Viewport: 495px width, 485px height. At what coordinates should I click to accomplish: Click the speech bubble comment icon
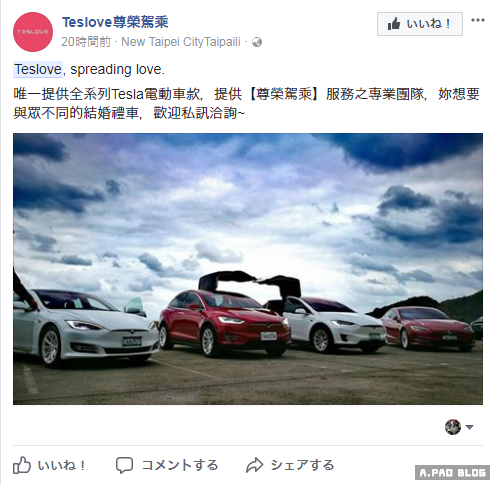(124, 465)
